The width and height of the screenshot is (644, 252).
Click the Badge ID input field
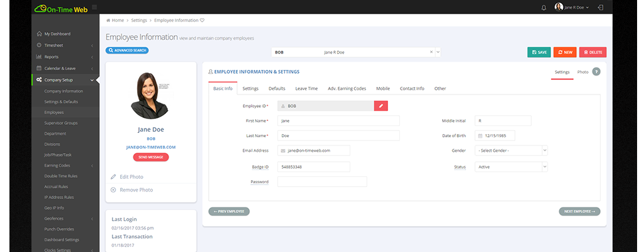click(314, 167)
